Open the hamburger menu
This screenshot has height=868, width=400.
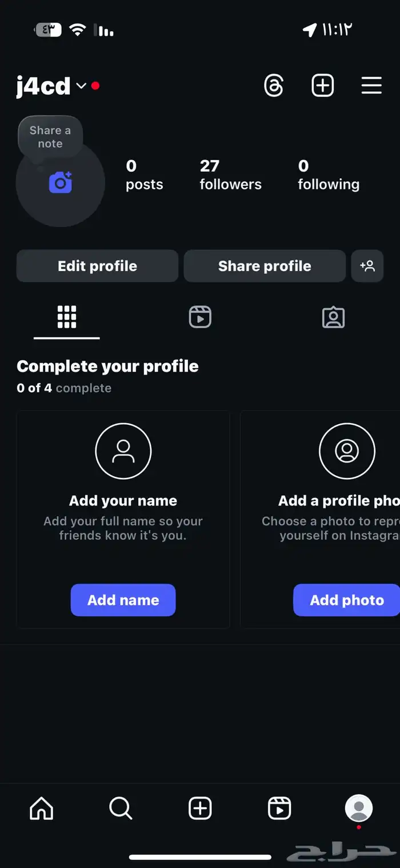(371, 86)
